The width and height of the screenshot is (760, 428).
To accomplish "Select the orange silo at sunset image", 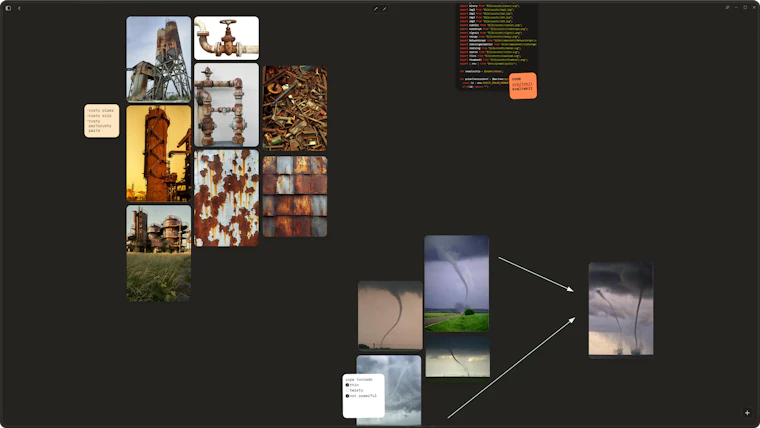I will 158,154.
